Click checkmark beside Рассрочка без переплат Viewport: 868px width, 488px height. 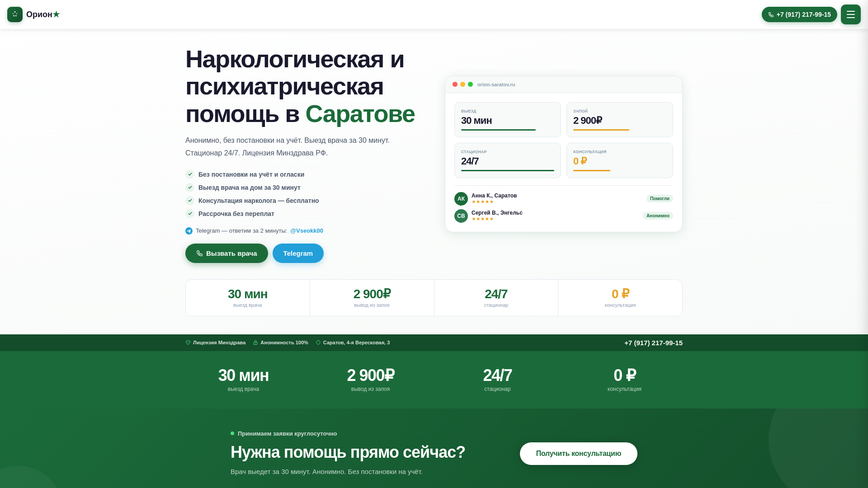click(190, 214)
